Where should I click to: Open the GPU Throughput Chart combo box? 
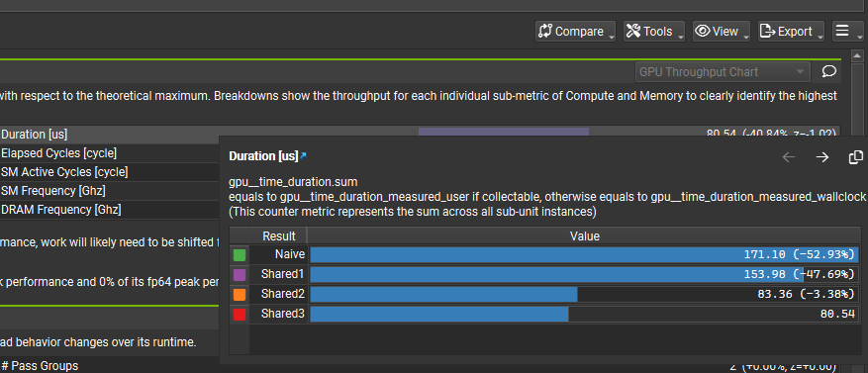coord(722,72)
